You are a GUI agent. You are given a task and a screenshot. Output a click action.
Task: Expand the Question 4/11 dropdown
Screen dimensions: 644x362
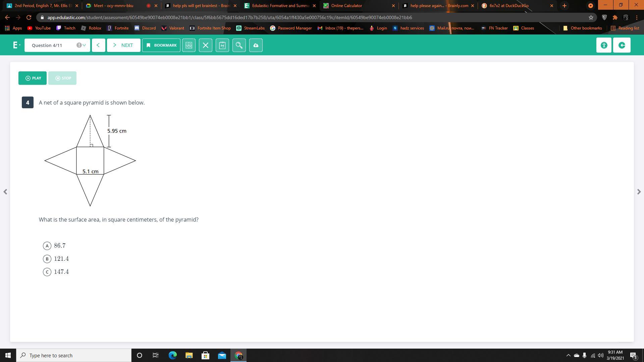(x=57, y=45)
